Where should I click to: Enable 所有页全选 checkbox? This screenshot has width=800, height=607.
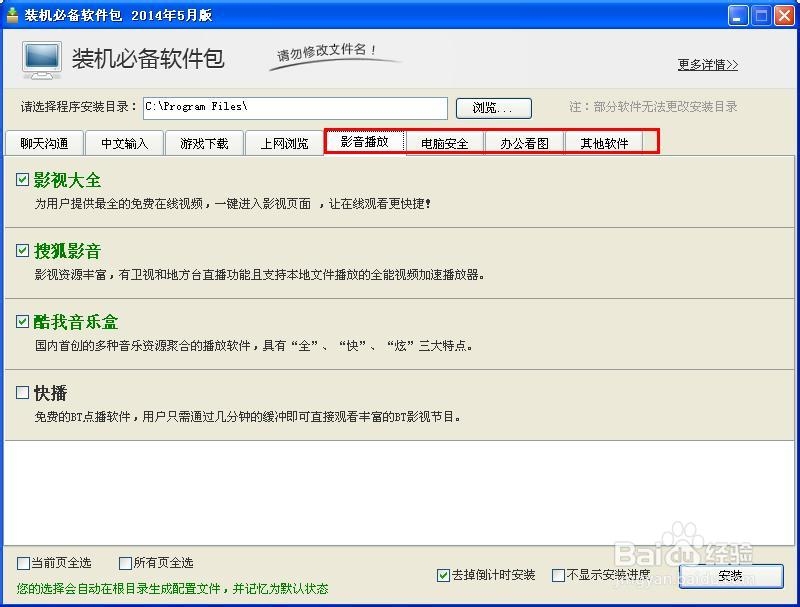pyautogui.click(x=125, y=563)
